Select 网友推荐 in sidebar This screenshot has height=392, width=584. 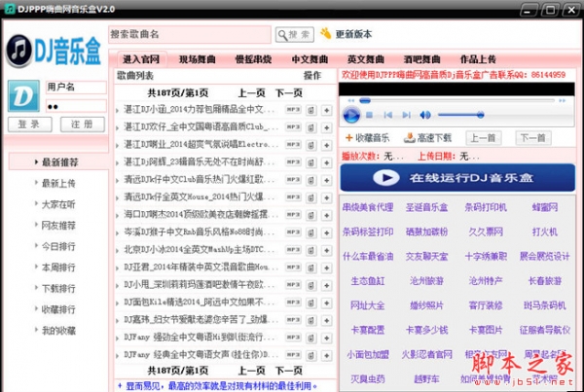[x=58, y=226]
